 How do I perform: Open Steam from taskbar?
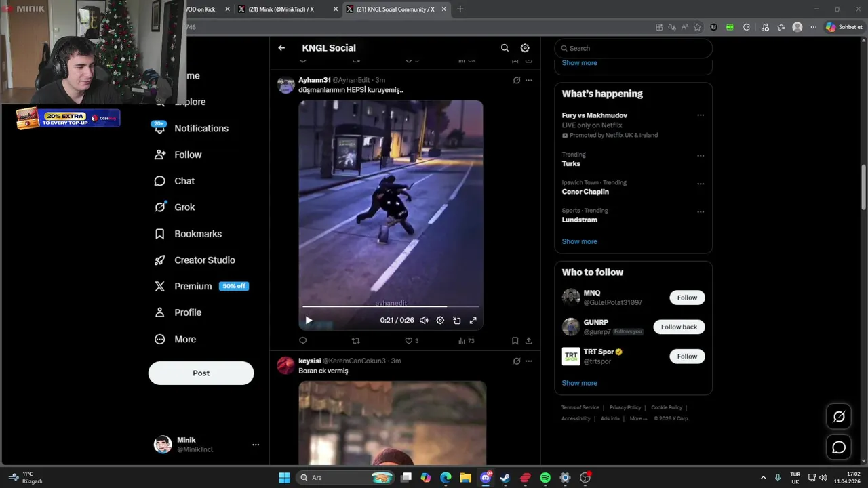[x=505, y=478]
